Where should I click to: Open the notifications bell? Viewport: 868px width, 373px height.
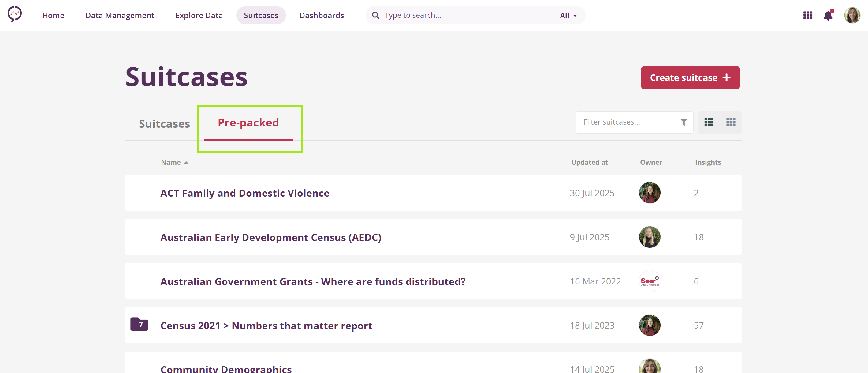click(828, 16)
